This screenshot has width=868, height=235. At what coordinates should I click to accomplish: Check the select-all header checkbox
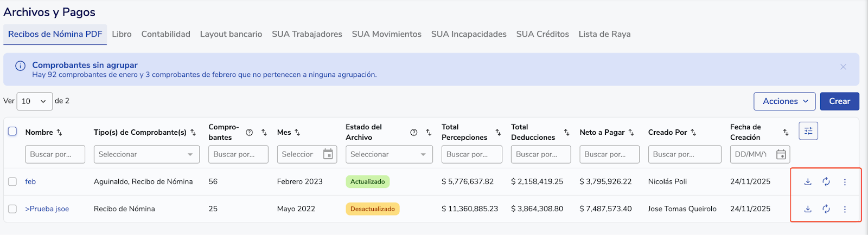click(12, 132)
